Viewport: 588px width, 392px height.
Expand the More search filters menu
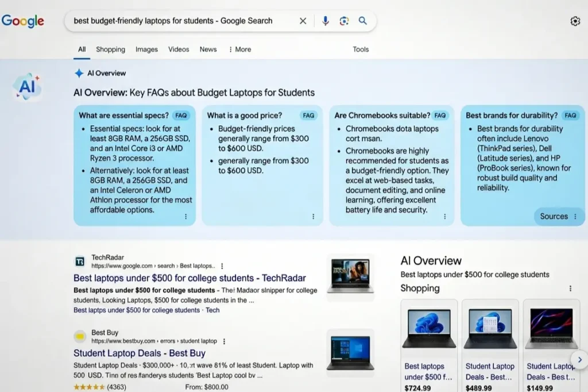click(x=240, y=49)
